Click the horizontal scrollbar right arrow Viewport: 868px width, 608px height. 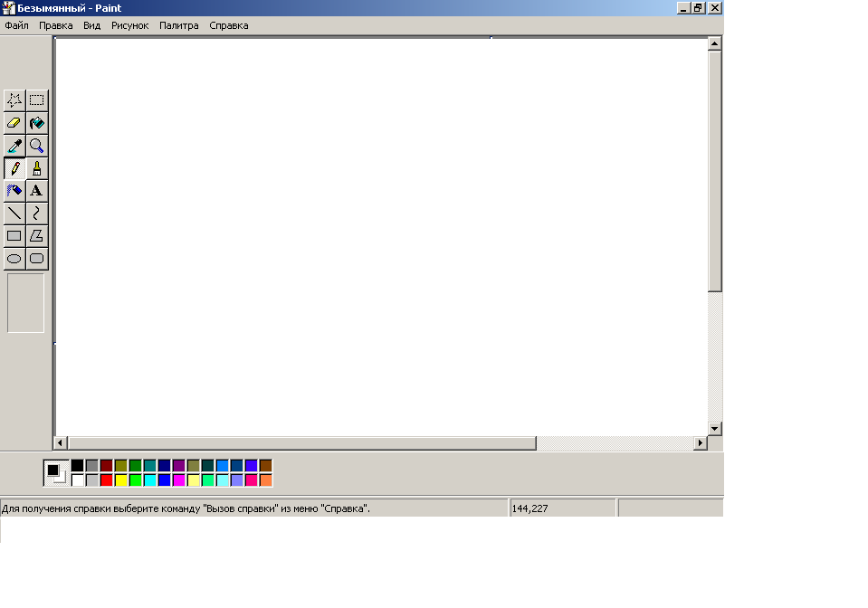pos(701,443)
